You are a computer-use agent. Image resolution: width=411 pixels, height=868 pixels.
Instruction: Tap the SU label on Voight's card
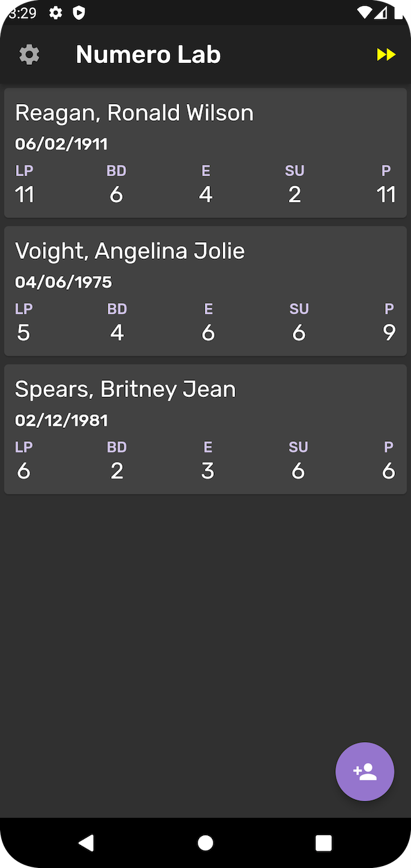(x=299, y=308)
